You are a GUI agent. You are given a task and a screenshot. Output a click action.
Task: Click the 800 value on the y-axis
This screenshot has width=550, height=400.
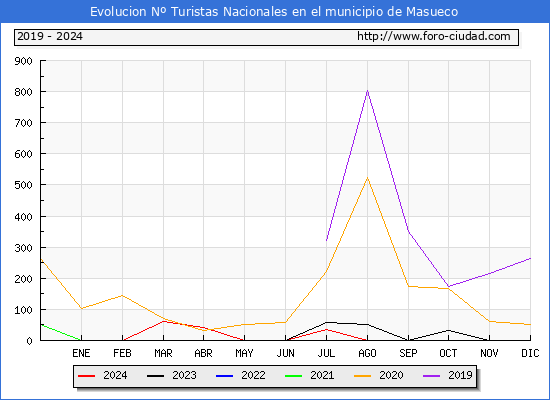23,92
